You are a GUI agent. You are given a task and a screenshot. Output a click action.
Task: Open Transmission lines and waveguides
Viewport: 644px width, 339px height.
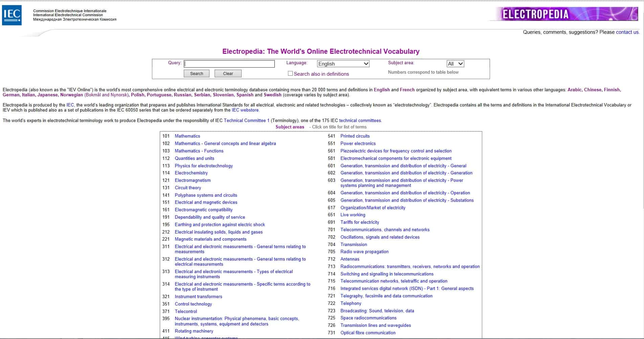[376, 325]
